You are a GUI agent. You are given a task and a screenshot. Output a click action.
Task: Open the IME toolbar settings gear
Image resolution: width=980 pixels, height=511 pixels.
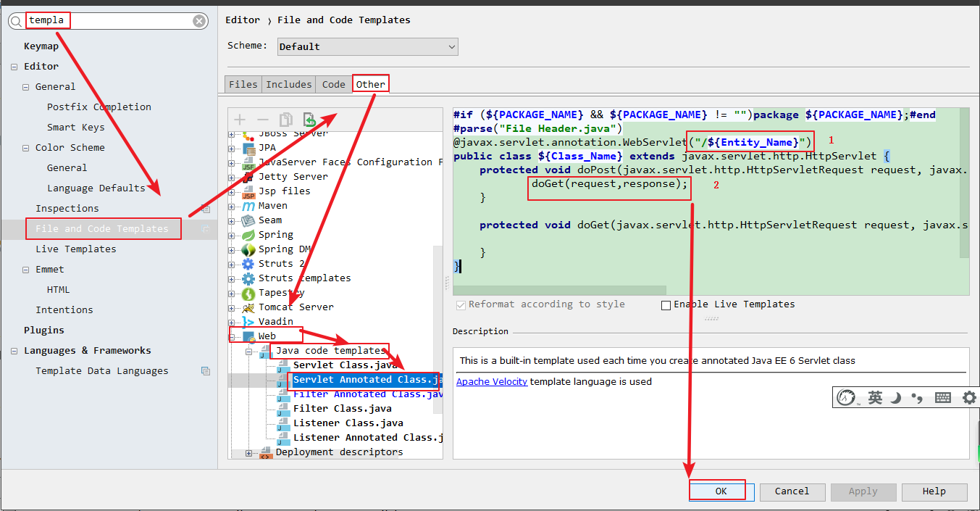[x=968, y=397]
